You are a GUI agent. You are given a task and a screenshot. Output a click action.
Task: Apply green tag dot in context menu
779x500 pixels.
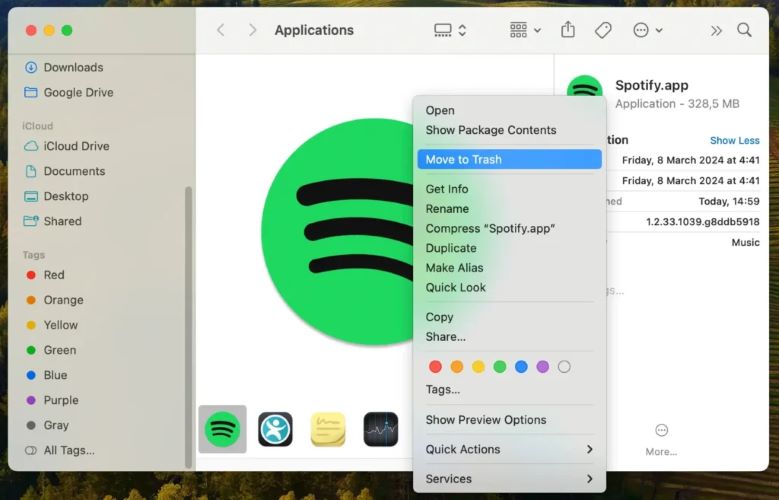[x=500, y=367]
